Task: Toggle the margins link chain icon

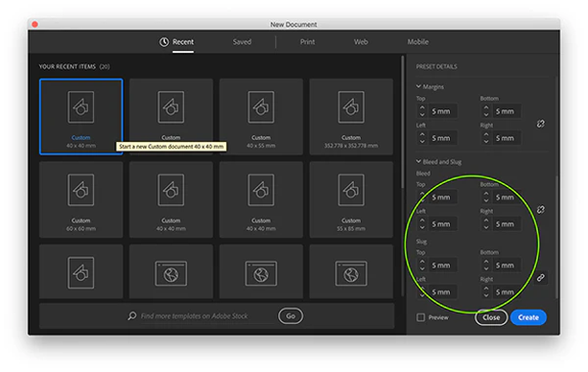Action: click(x=540, y=124)
